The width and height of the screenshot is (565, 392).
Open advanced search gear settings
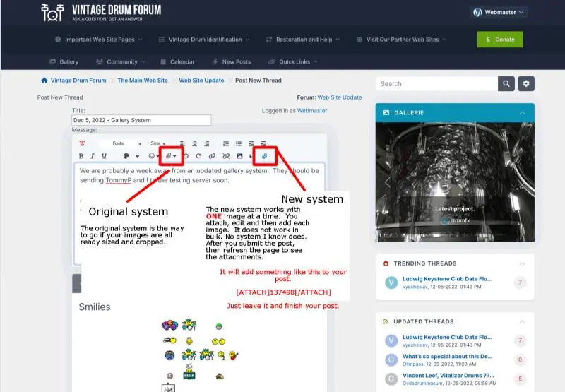coord(526,83)
